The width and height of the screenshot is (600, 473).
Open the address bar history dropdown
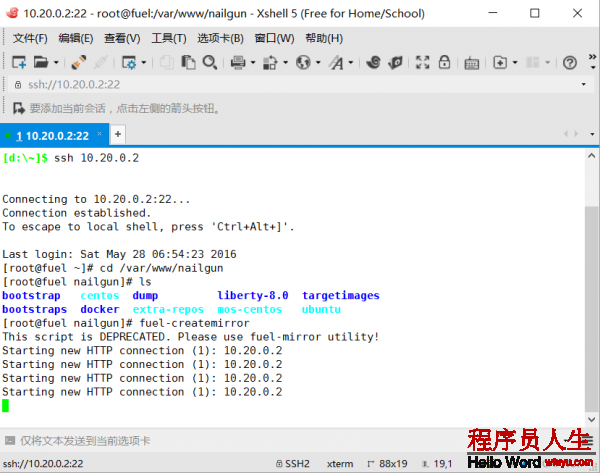coord(584,84)
